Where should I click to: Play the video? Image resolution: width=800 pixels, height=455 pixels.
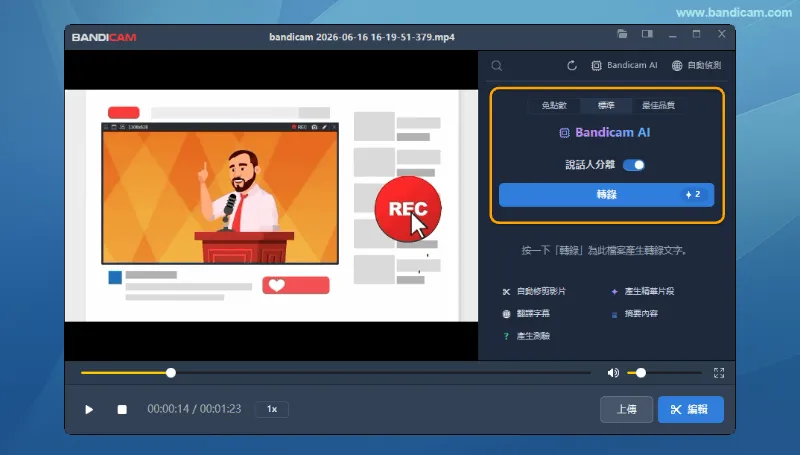[x=89, y=410]
